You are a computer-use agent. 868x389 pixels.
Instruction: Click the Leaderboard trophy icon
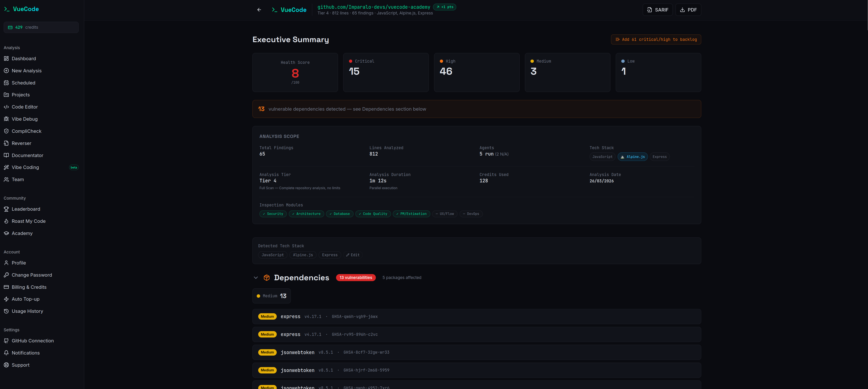click(6, 209)
